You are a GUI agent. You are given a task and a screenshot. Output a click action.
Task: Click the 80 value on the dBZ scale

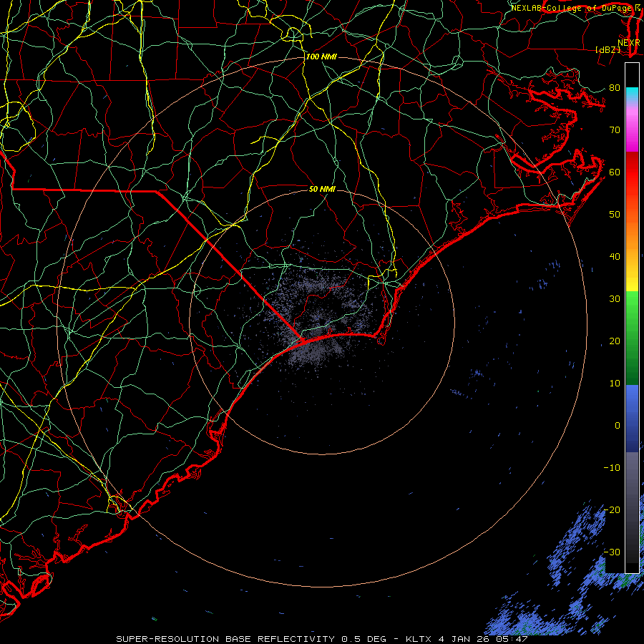coord(615,87)
